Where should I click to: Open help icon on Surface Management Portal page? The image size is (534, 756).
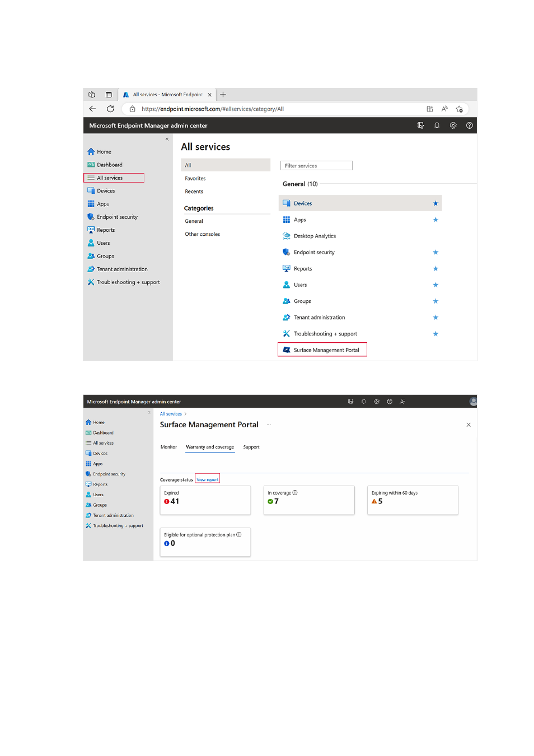pyautogui.click(x=390, y=402)
